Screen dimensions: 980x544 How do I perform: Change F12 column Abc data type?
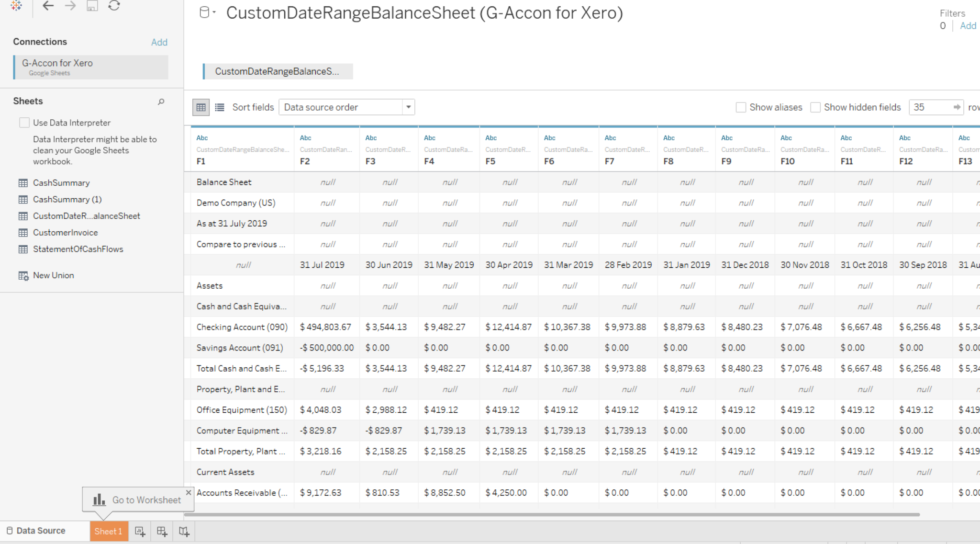[x=904, y=138]
